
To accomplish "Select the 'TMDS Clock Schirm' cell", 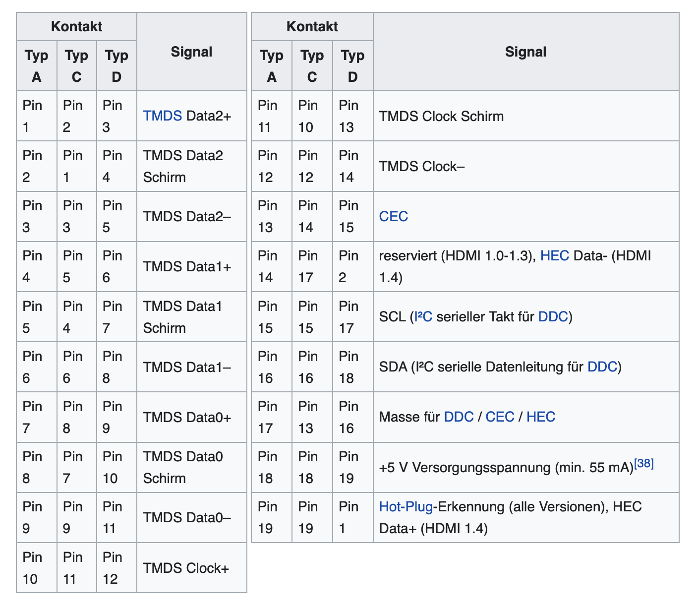I will [526, 116].
